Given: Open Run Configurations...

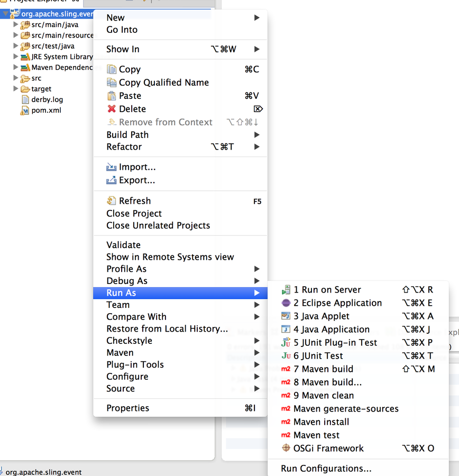Looking at the screenshot, I should point(358,469).
